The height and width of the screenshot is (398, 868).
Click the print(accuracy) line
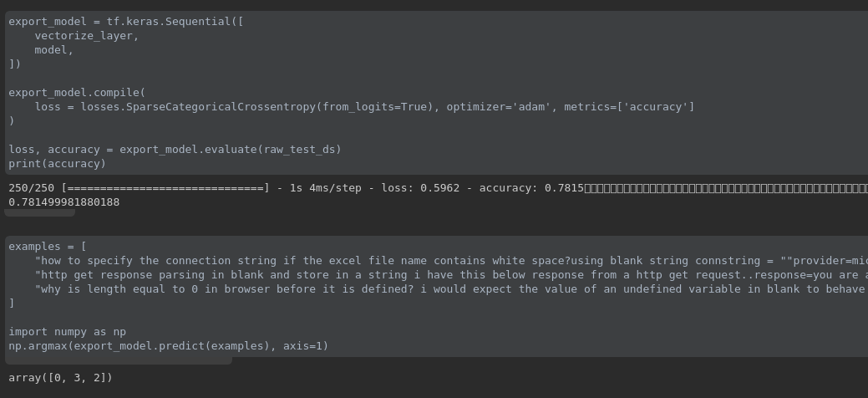coord(57,164)
